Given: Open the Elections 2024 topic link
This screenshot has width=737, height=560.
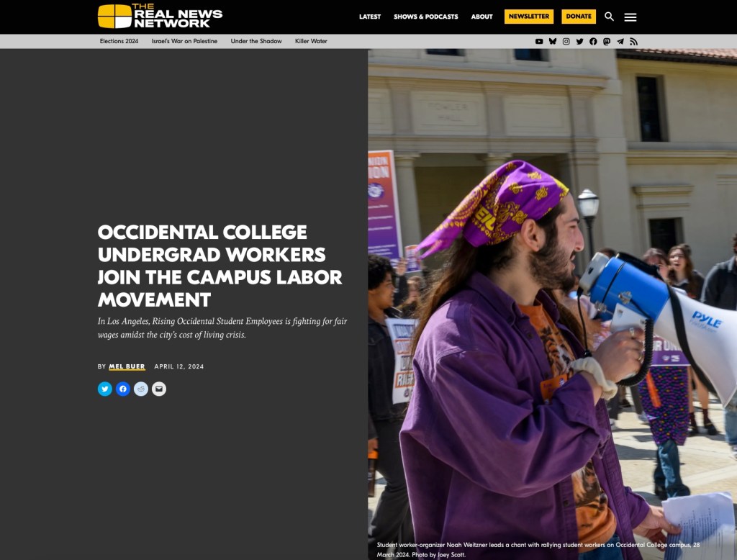Looking at the screenshot, I should click(x=119, y=41).
